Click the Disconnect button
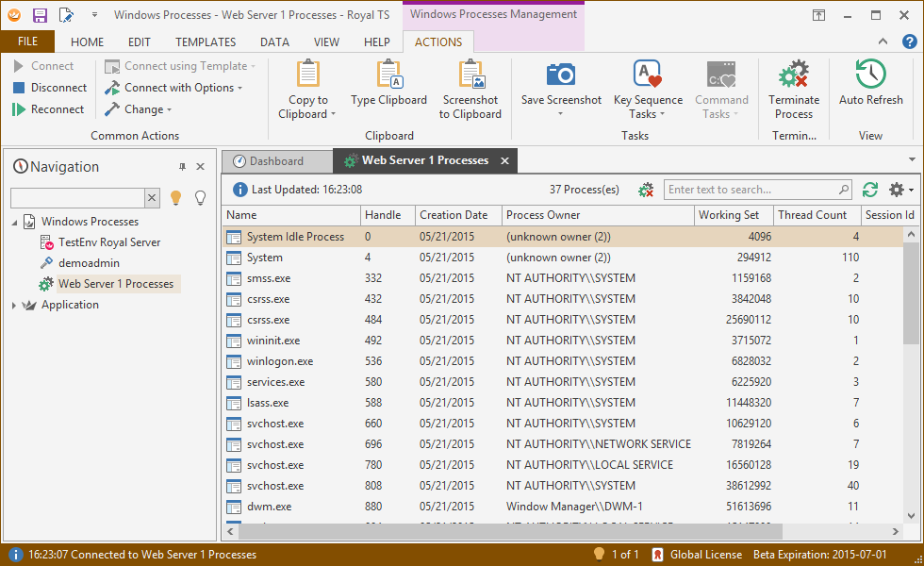Screen dimensions: 924x566 [50, 88]
